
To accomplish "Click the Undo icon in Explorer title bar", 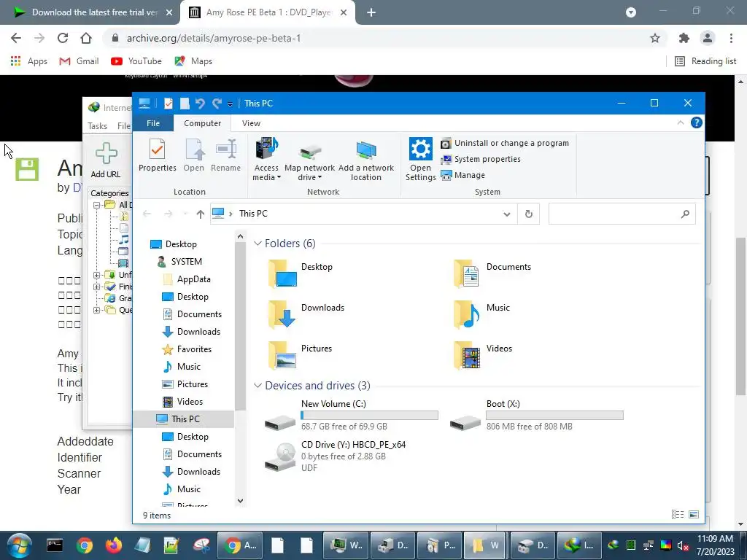I will click(200, 104).
